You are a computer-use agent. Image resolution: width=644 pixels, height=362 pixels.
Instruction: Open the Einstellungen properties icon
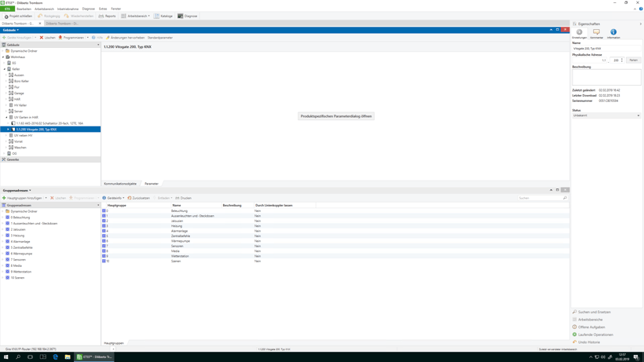point(579,33)
